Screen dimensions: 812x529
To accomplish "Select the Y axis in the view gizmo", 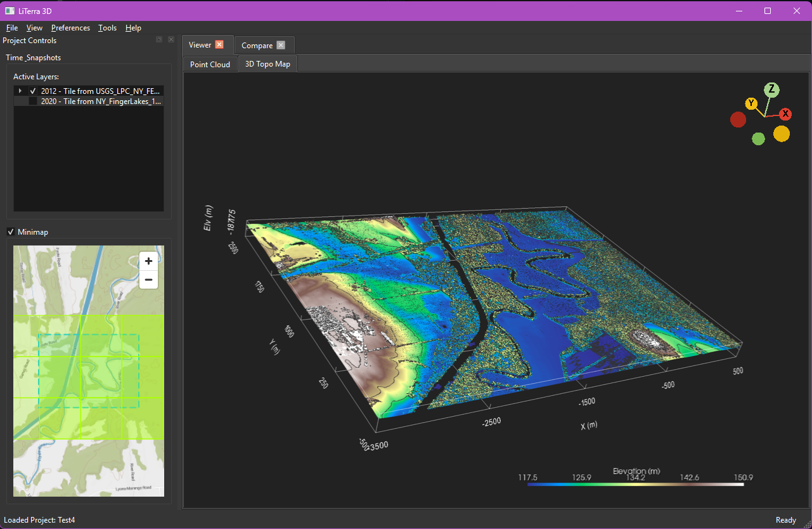I will (751, 103).
